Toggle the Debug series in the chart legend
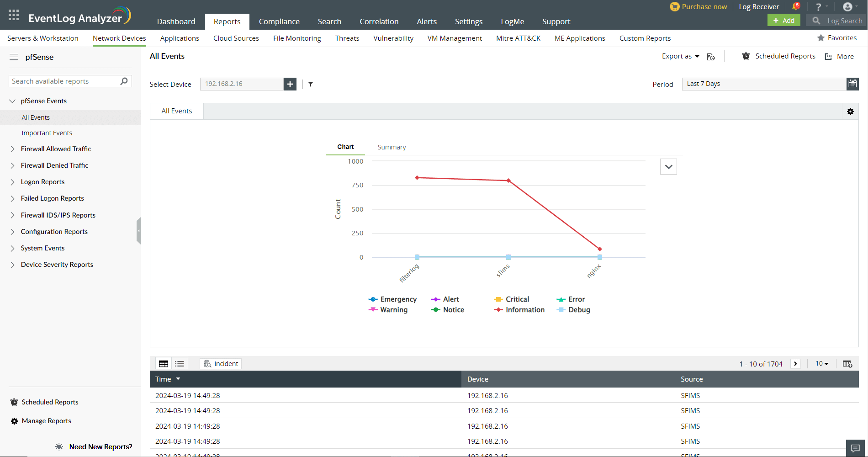 click(x=578, y=309)
